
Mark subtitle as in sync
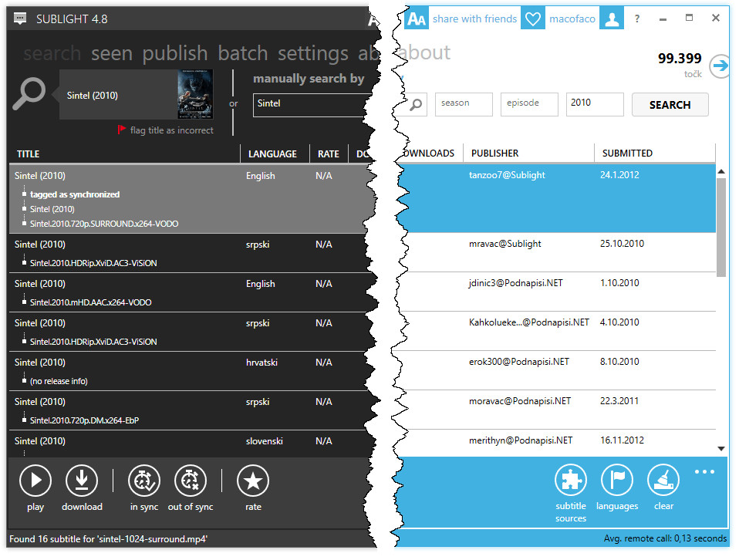point(143,481)
